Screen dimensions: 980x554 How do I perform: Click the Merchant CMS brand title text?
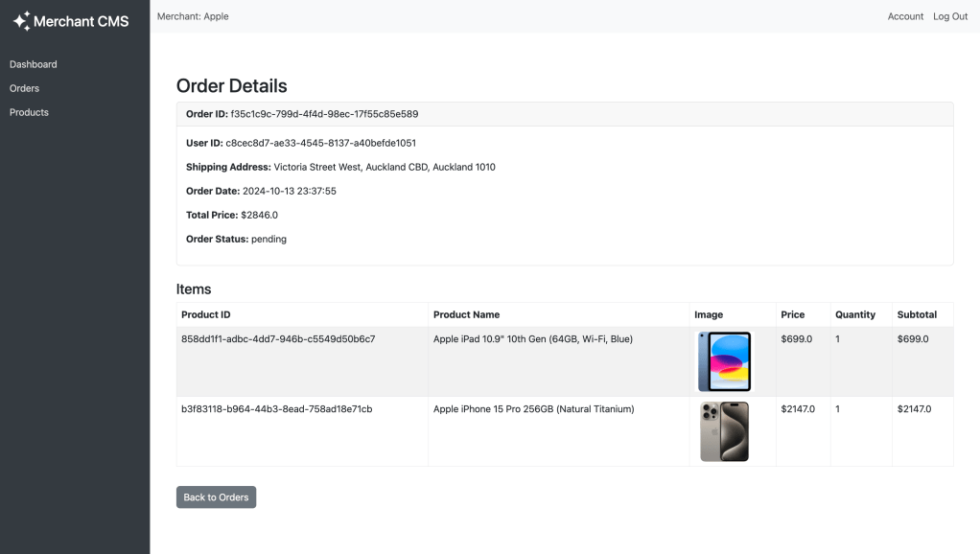coord(82,21)
